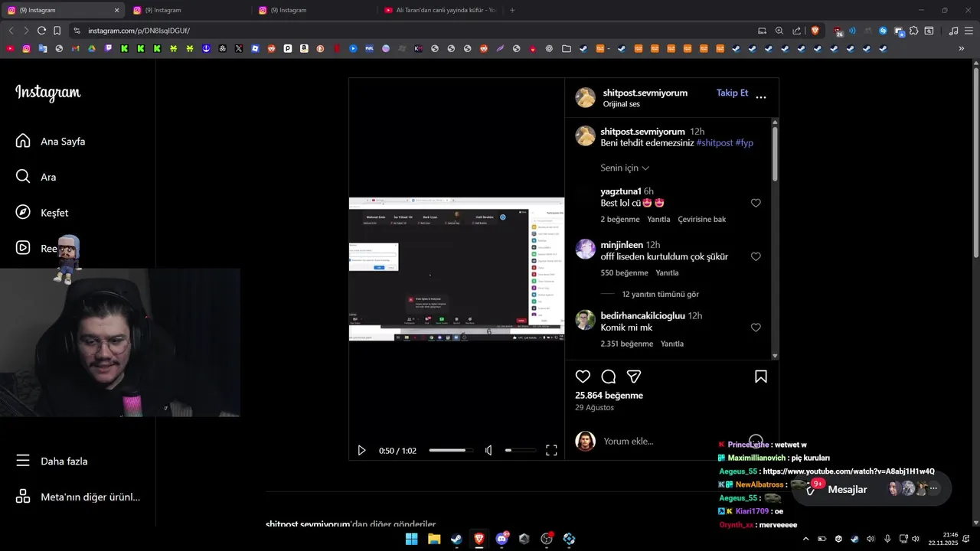Switch to the Ali Taran YouTube tab
Screen dimensions: 980x551
click(441, 10)
